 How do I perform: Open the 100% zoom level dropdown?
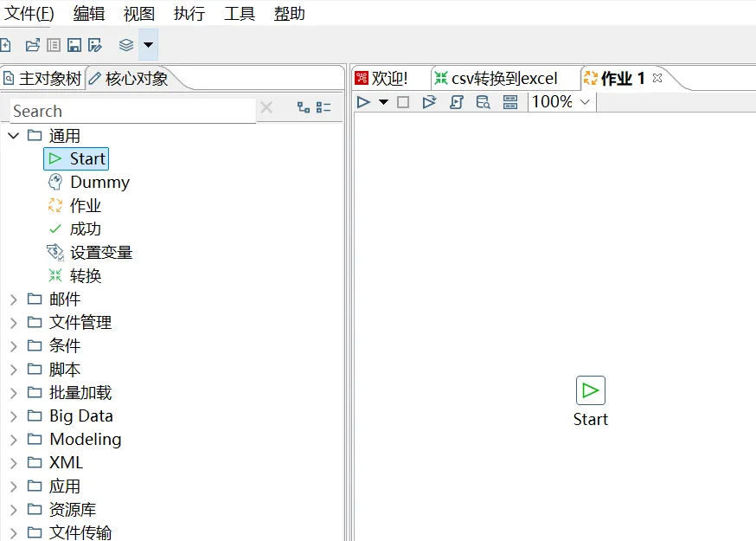[x=585, y=102]
